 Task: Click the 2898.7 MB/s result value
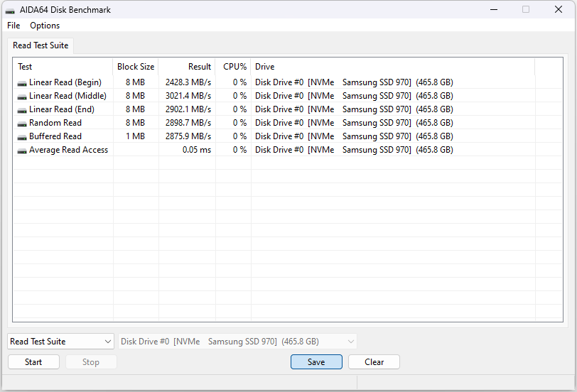pos(188,123)
